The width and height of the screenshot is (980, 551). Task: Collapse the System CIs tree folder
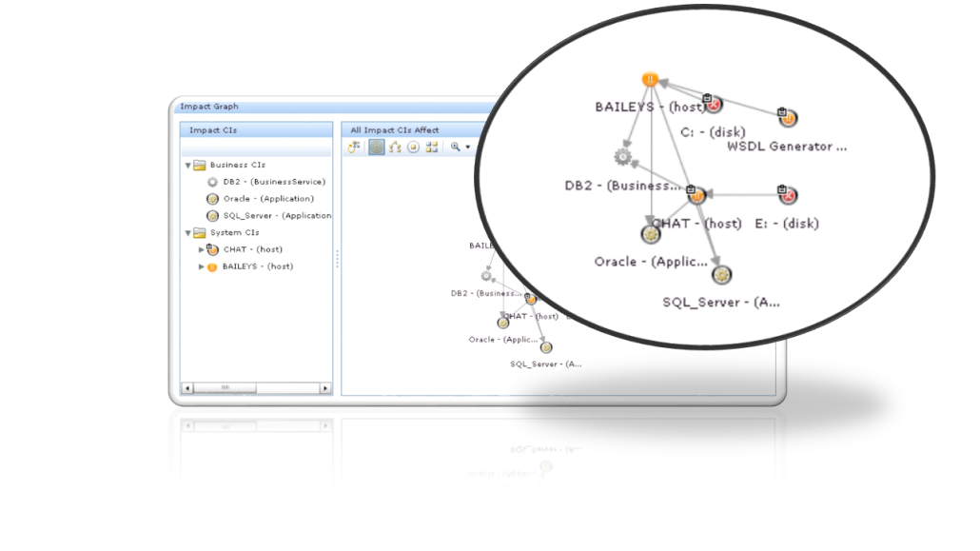[188, 233]
